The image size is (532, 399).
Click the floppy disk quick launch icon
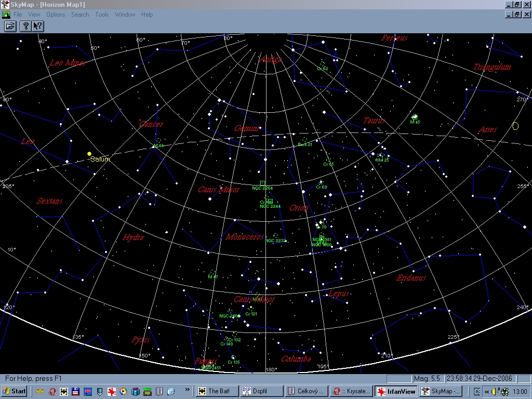click(x=75, y=392)
